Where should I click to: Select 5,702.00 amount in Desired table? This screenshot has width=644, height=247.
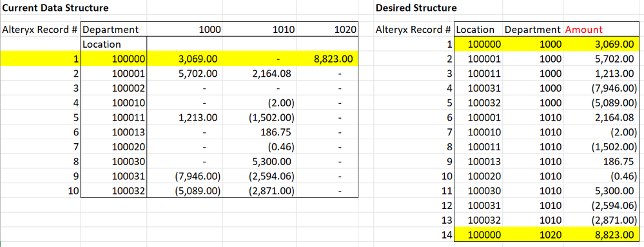tap(614, 59)
